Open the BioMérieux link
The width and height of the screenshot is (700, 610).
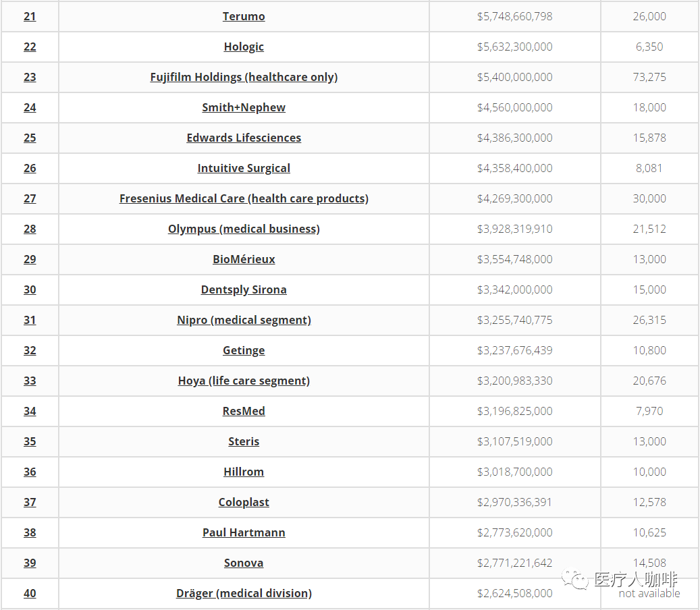244,259
